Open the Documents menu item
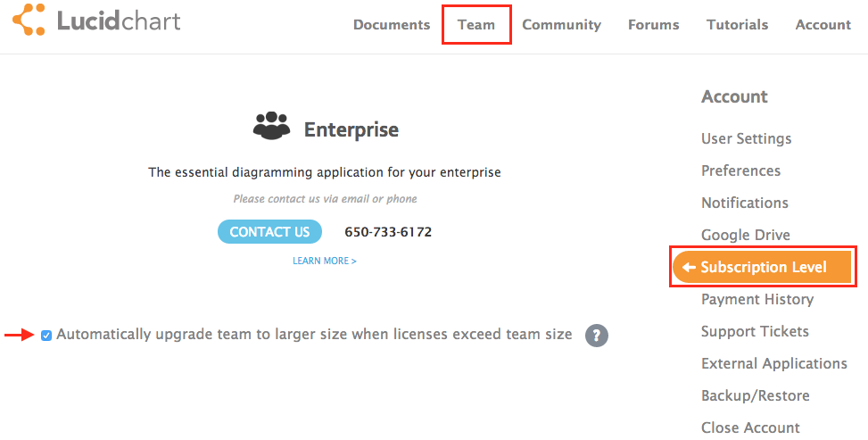Viewport: 868px width, 440px height. (392, 25)
